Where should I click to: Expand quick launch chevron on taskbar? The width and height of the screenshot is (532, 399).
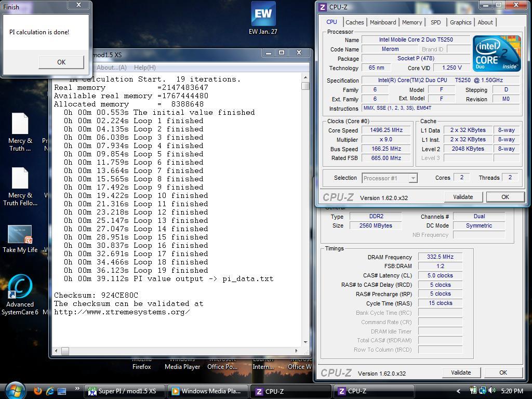(77, 389)
